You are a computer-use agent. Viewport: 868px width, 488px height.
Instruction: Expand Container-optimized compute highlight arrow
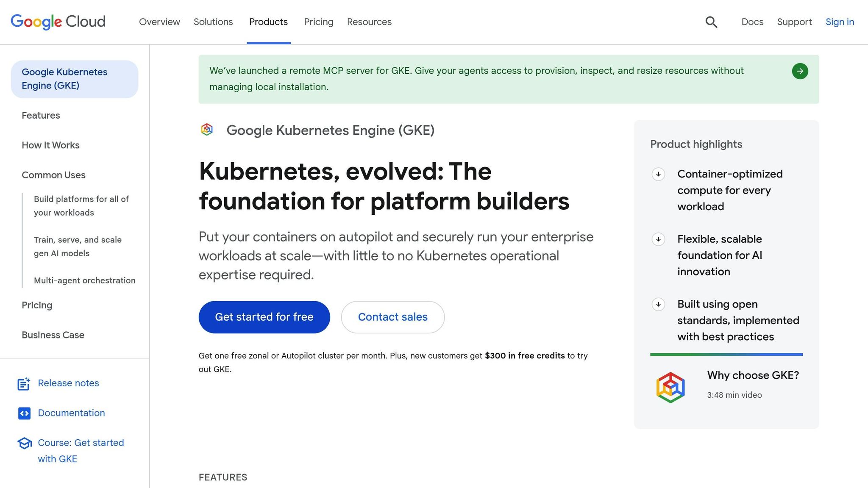[658, 174]
